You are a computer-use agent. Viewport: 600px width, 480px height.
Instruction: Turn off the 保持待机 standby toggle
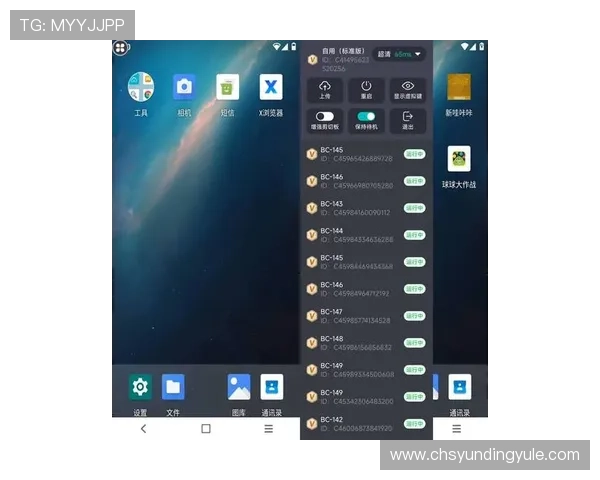366,117
